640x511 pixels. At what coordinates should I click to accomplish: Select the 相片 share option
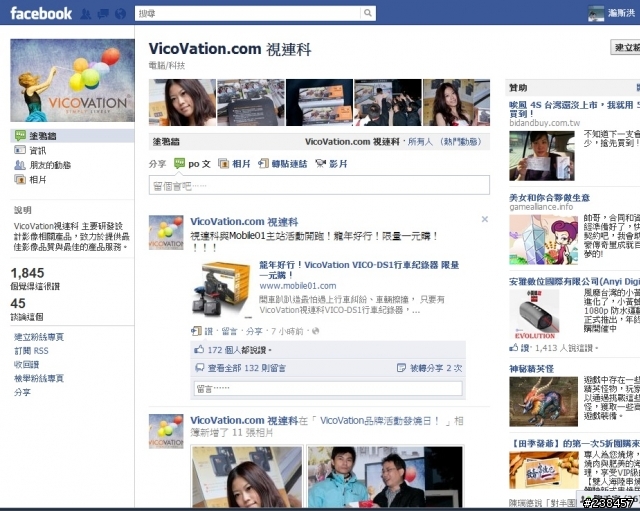click(x=234, y=164)
